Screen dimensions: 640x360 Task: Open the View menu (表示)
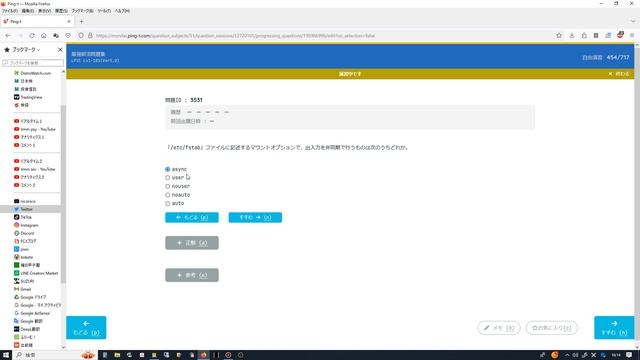(44, 11)
